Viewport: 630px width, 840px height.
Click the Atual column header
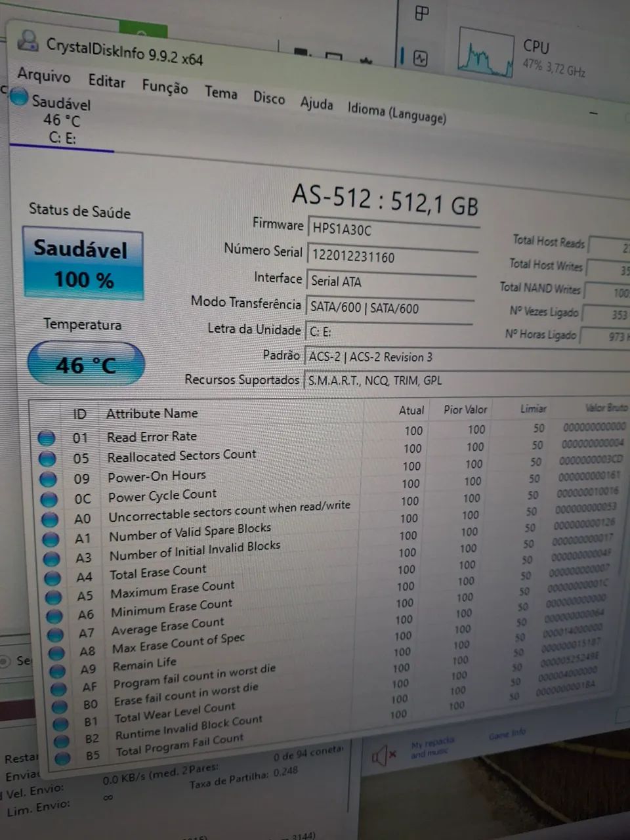pyautogui.click(x=411, y=410)
